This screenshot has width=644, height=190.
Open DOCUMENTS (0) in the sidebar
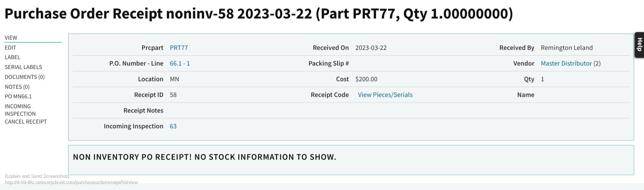point(25,77)
